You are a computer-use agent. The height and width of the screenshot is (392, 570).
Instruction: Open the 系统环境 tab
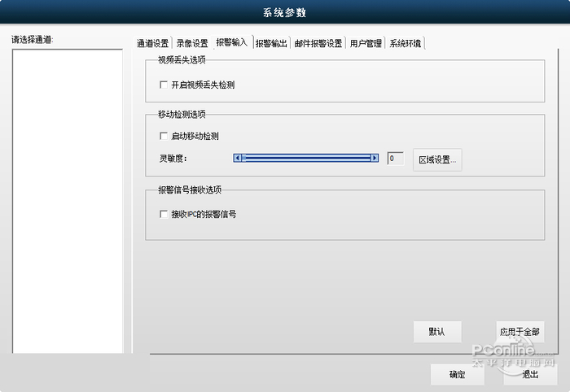(406, 43)
